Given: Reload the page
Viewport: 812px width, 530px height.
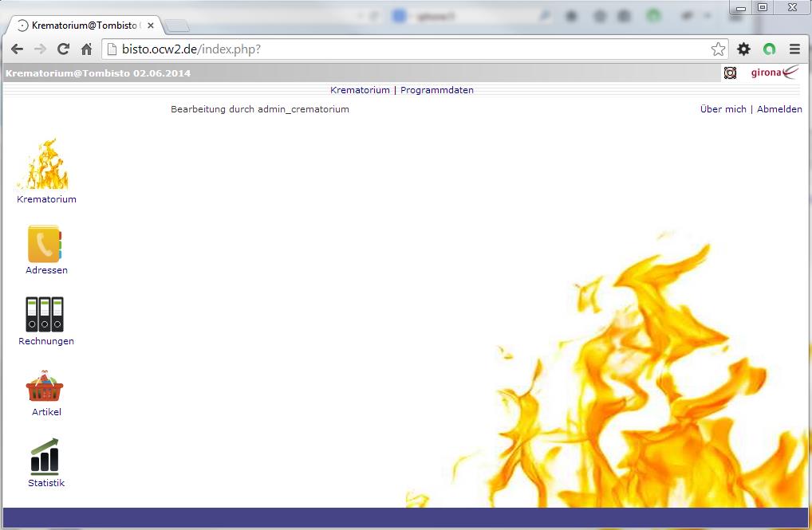Looking at the screenshot, I should tap(63, 49).
